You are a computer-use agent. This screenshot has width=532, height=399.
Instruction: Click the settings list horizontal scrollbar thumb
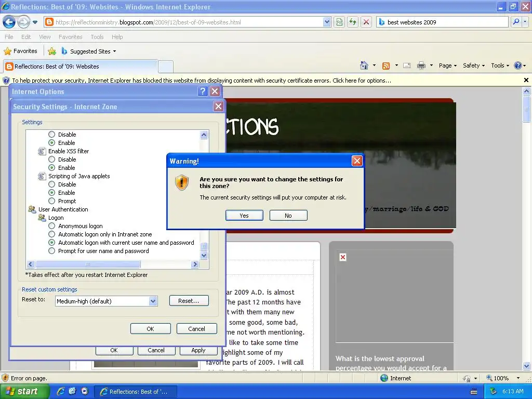[88, 264]
